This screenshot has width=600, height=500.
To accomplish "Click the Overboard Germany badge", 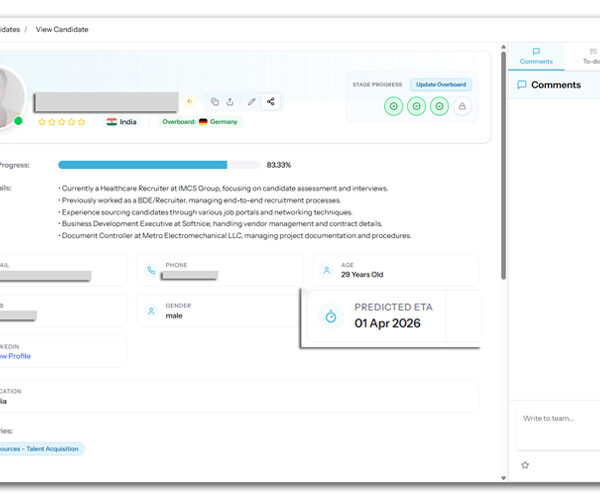I will (x=201, y=122).
